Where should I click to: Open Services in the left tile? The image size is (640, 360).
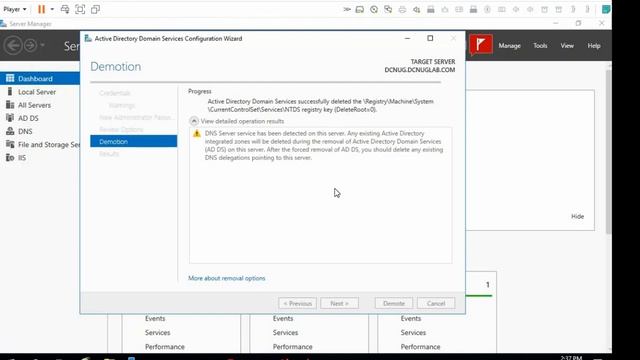tap(158, 333)
